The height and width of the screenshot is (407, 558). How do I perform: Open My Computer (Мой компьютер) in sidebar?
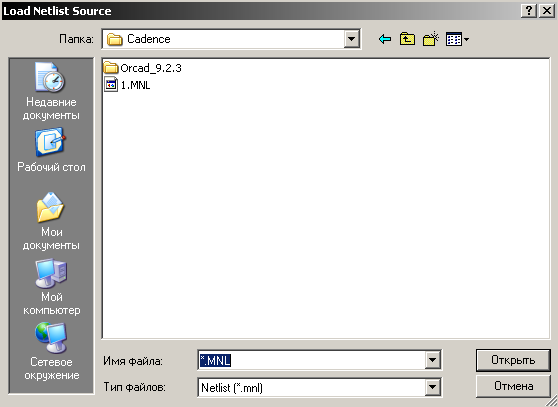coord(51,287)
